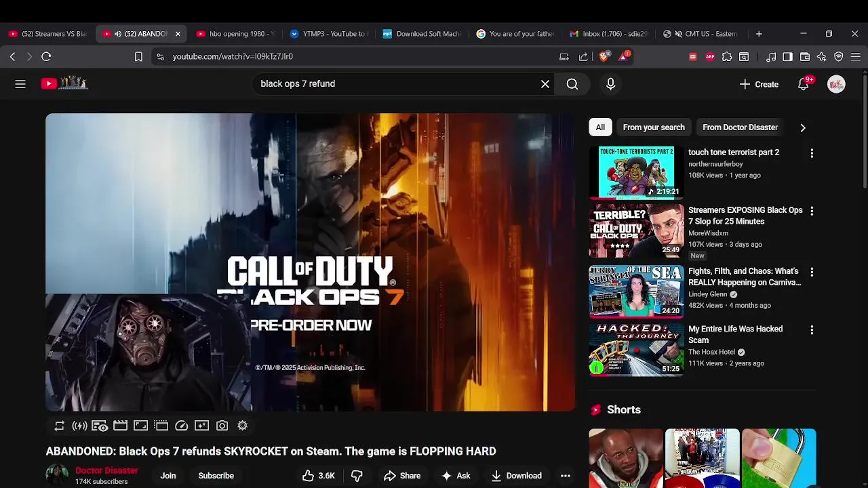The image size is (868, 488).
Task: Click the northernsurferboy channel name
Action: pyautogui.click(x=715, y=164)
